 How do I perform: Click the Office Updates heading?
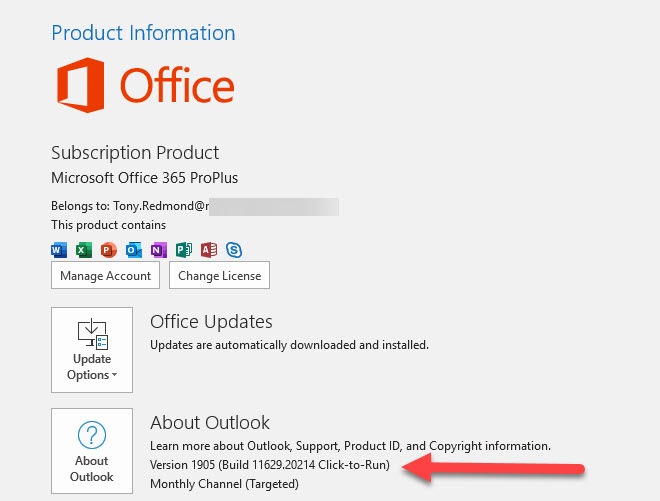tap(211, 322)
